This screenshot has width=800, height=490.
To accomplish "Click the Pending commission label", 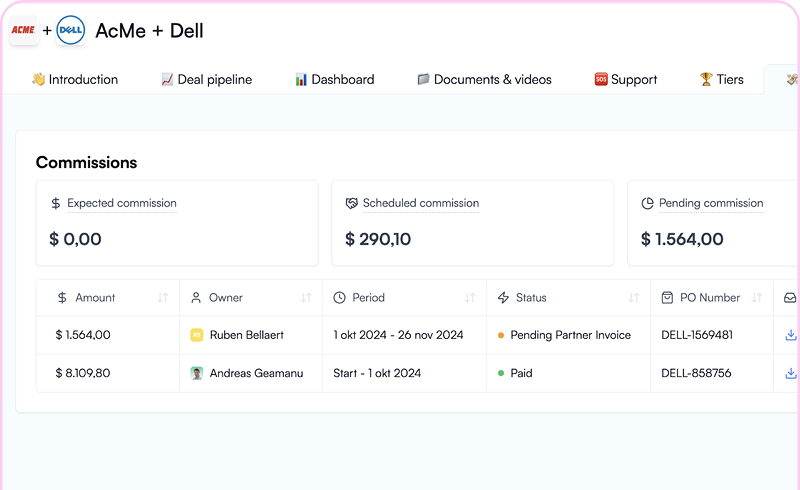I will tap(711, 203).
